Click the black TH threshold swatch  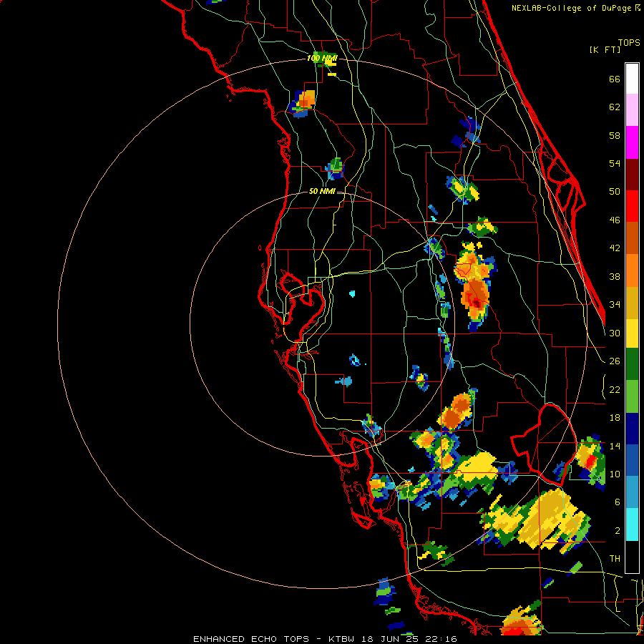pos(632,557)
